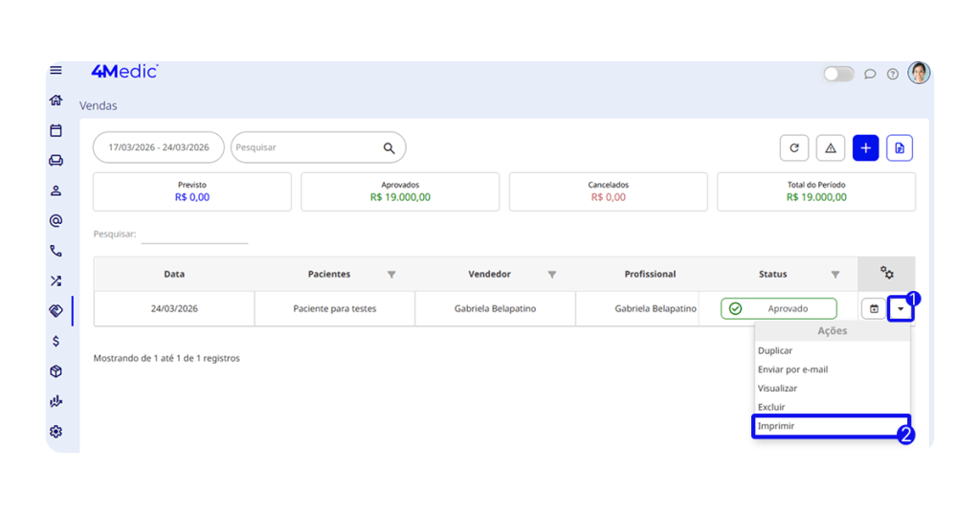Screen dimensions: 980x515
Task: Open the calendar icon in left sidebar
Action: point(56,130)
